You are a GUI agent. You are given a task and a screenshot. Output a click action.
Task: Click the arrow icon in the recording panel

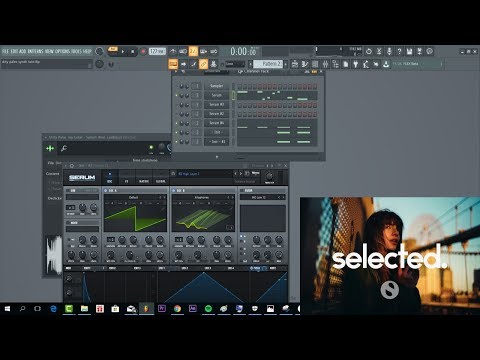[x=183, y=64]
